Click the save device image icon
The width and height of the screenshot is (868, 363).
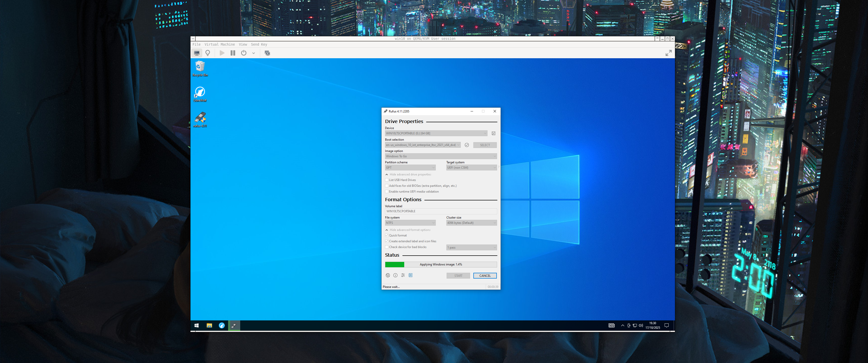pyautogui.click(x=493, y=133)
